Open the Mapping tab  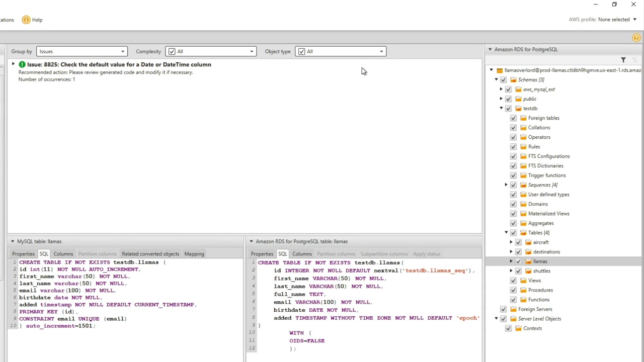(194, 254)
